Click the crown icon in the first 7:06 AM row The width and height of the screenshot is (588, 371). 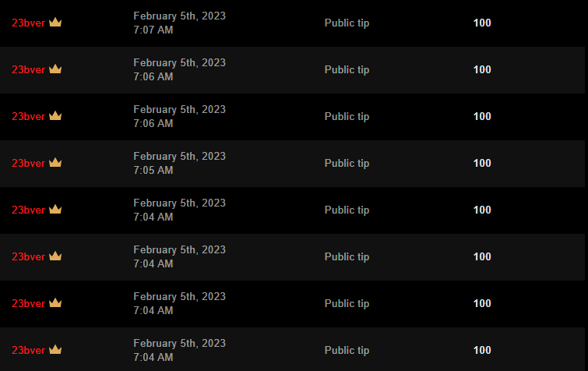55,69
